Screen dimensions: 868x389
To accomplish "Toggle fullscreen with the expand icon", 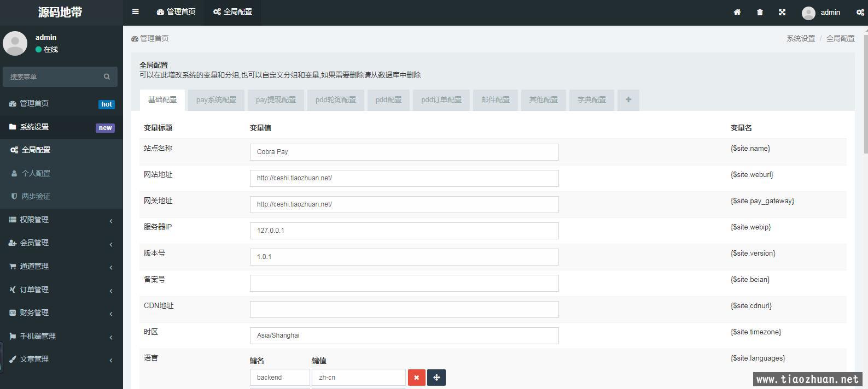I will [782, 12].
